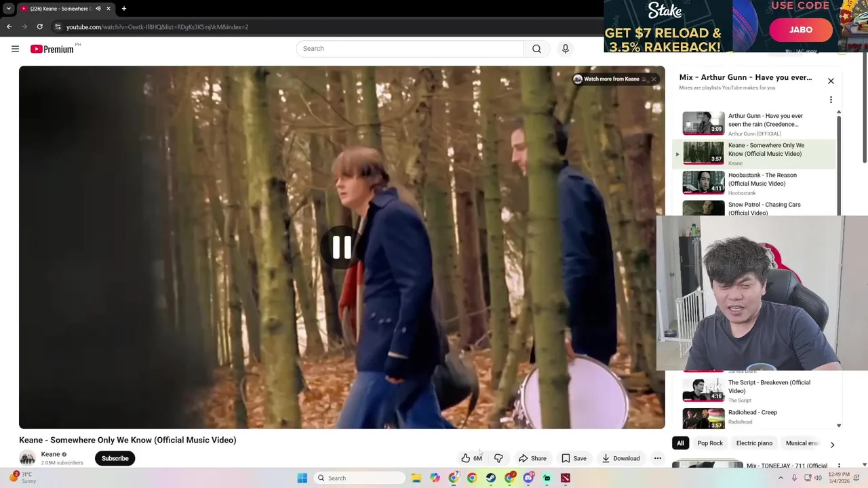This screenshot has width=868, height=488.
Task: Mute tab via speaker icon on tab
Action: pyautogui.click(x=98, y=9)
